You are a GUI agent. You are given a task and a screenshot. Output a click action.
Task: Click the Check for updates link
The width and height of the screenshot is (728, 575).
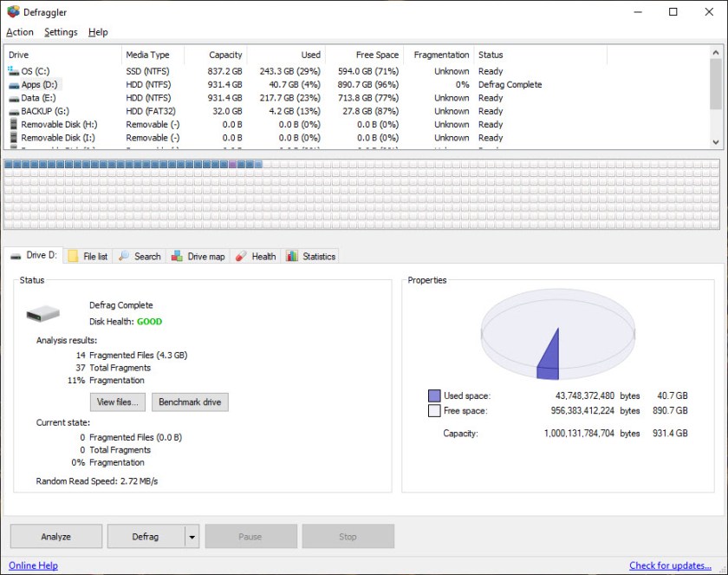pyautogui.click(x=673, y=565)
